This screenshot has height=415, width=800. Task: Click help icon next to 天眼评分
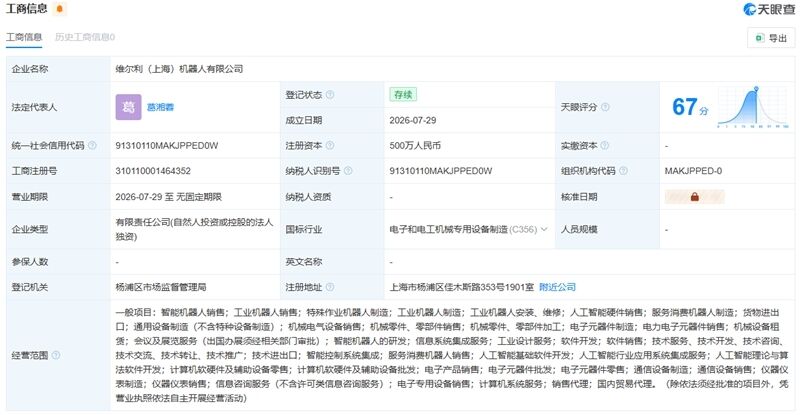point(605,107)
